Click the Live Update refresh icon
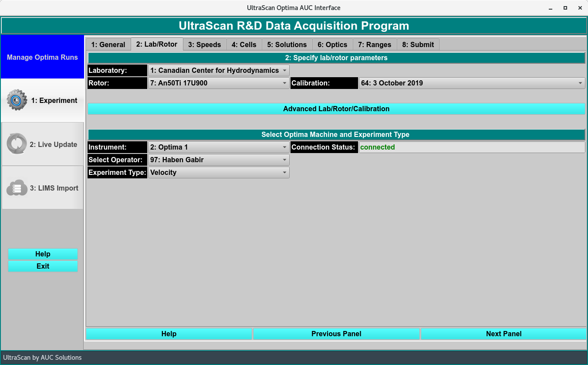Viewport: 588px width, 365px height. [17, 144]
